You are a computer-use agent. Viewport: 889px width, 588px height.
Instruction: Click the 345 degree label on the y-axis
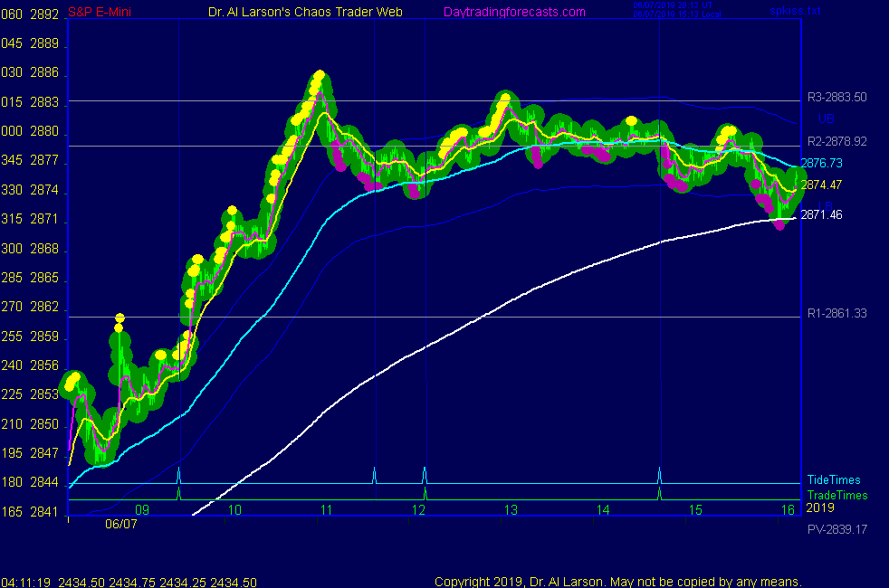pos(12,160)
